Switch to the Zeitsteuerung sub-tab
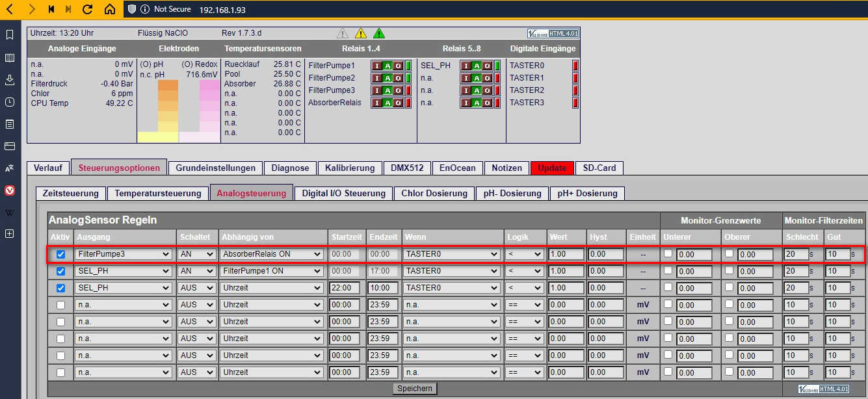The width and height of the screenshot is (868, 399). pyautogui.click(x=71, y=193)
